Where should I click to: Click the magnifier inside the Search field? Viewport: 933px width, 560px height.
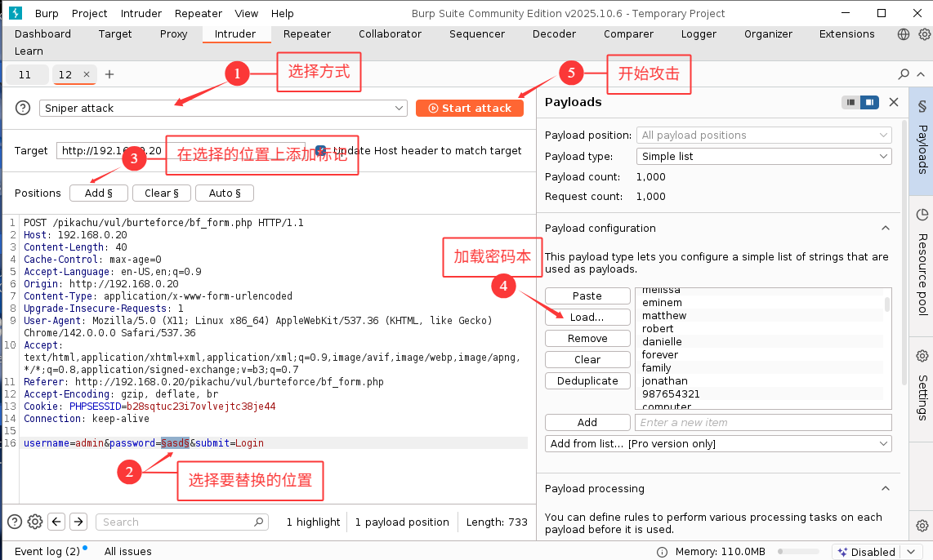tap(258, 522)
